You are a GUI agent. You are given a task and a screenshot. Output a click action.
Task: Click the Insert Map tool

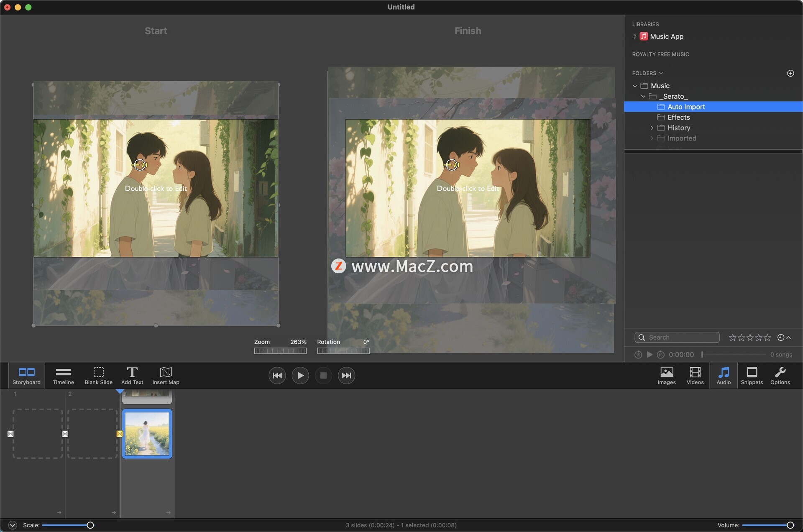(x=166, y=376)
